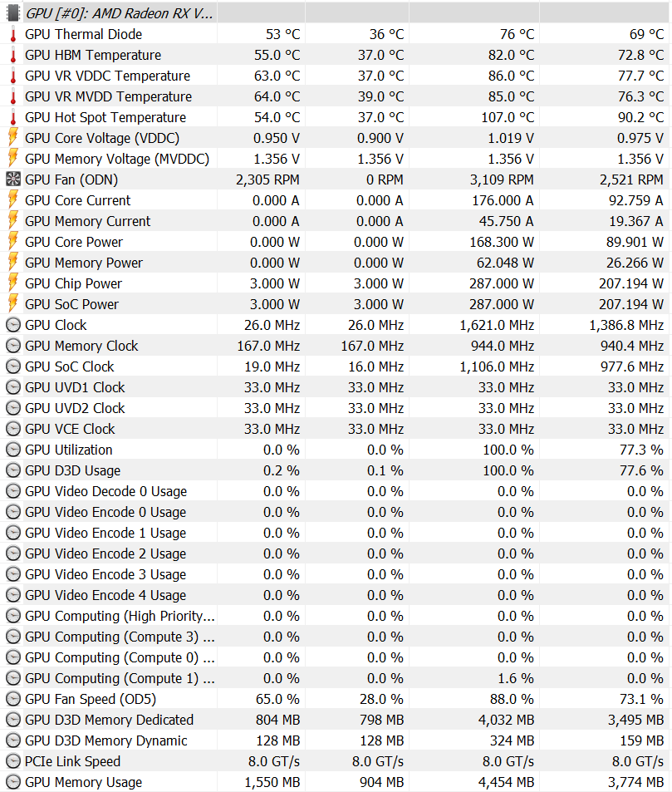672x792 pixels.
Task: Click clock icon beside GPU UVD1 Clock
Action: (13, 387)
